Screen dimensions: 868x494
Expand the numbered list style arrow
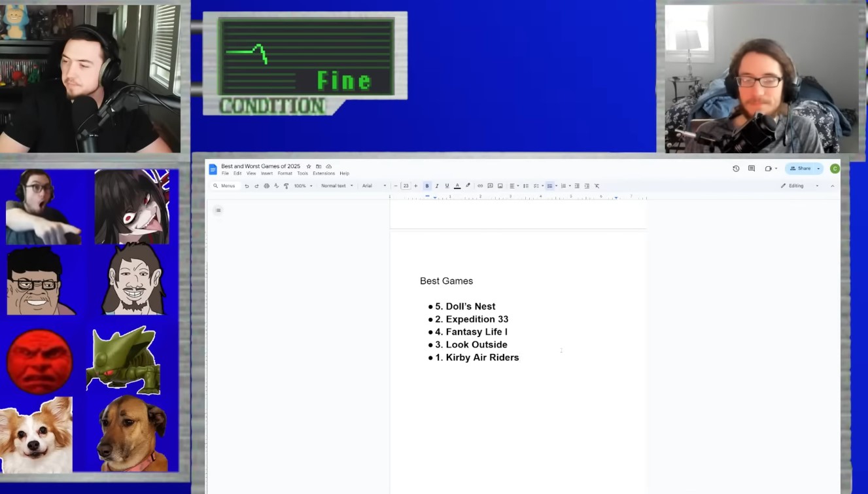point(570,186)
